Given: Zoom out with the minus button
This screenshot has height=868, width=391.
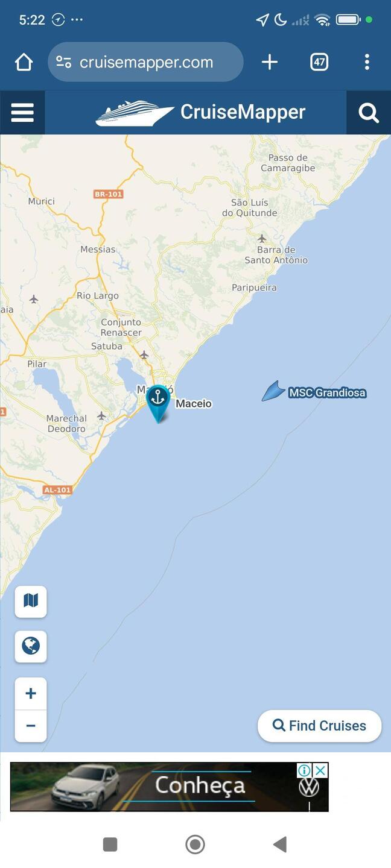Looking at the screenshot, I should pos(31,726).
